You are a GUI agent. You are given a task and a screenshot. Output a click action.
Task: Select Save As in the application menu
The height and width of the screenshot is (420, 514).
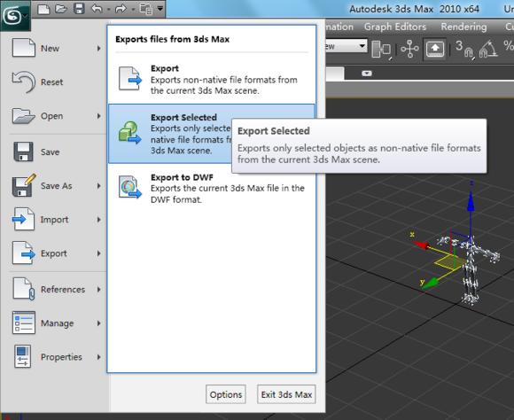point(57,185)
